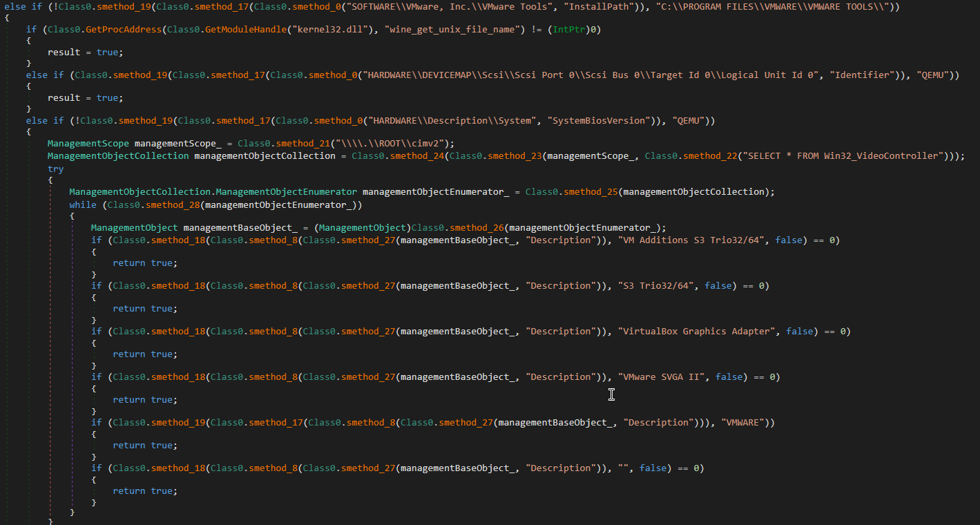
Task: Click the "HARDWARE\\Description\\System" string
Action: pyautogui.click(x=454, y=121)
